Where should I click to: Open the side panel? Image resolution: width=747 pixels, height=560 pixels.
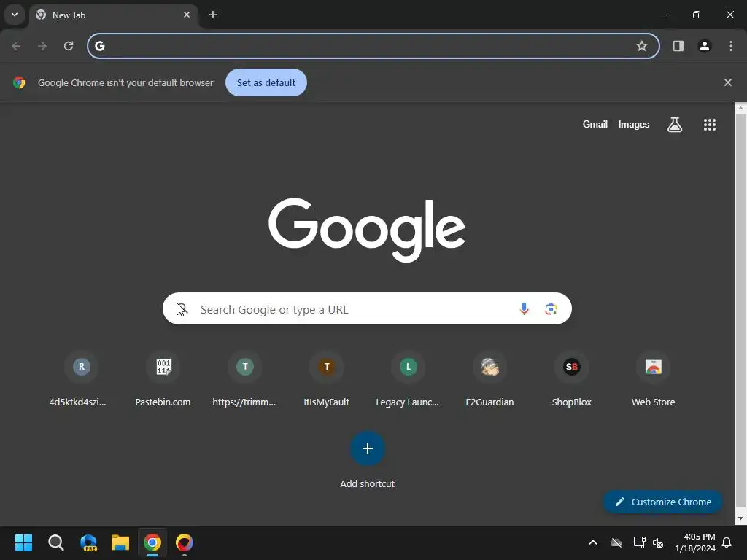(x=678, y=46)
